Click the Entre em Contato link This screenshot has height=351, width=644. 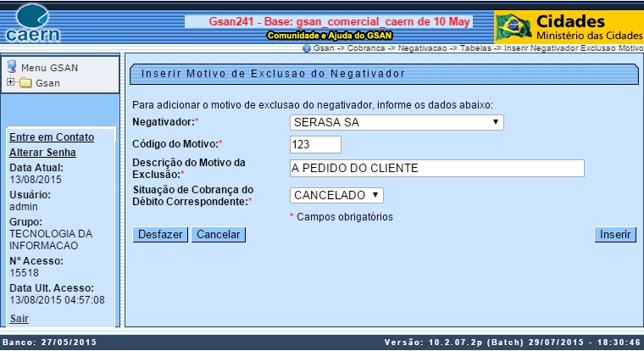pyautogui.click(x=52, y=137)
